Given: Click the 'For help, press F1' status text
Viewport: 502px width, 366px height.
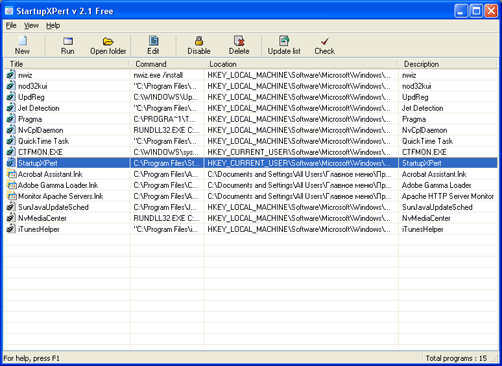Looking at the screenshot, I should 31,358.
